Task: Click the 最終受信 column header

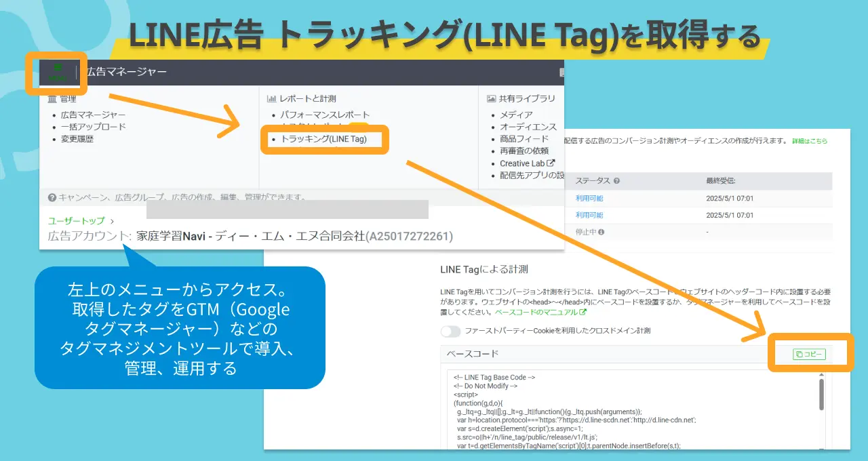Action: coord(722,181)
